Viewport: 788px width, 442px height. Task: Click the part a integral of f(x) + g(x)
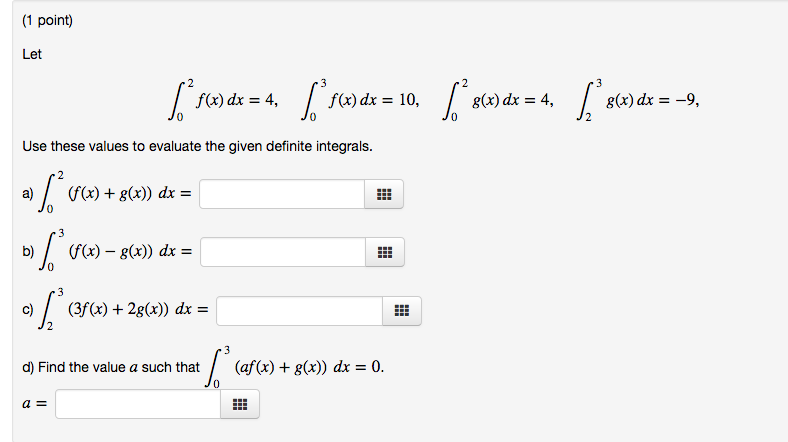115,192
